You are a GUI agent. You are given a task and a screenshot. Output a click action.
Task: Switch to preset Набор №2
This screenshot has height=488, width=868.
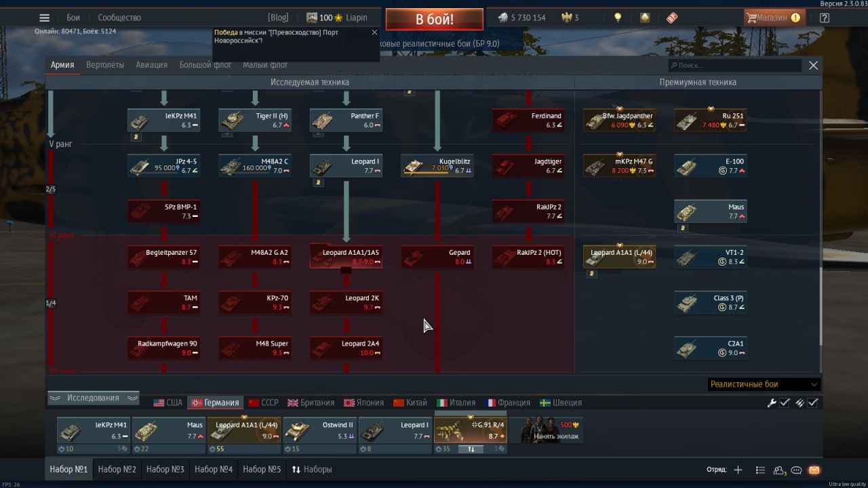click(117, 469)
